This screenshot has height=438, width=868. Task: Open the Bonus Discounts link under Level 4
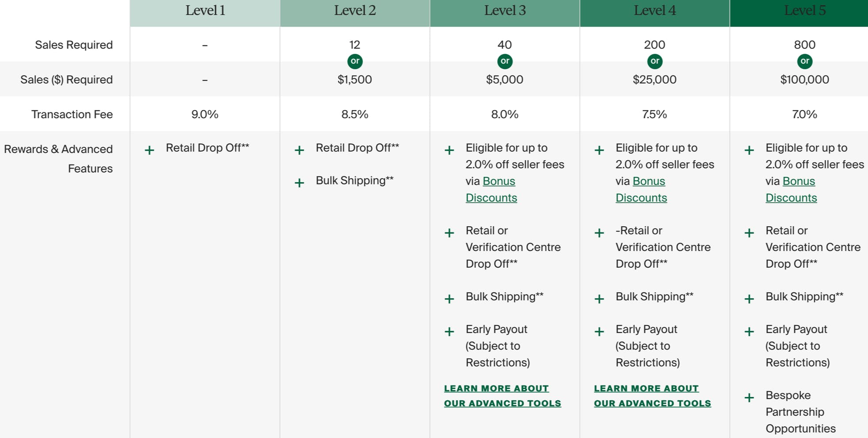click(x=649, y=181)
